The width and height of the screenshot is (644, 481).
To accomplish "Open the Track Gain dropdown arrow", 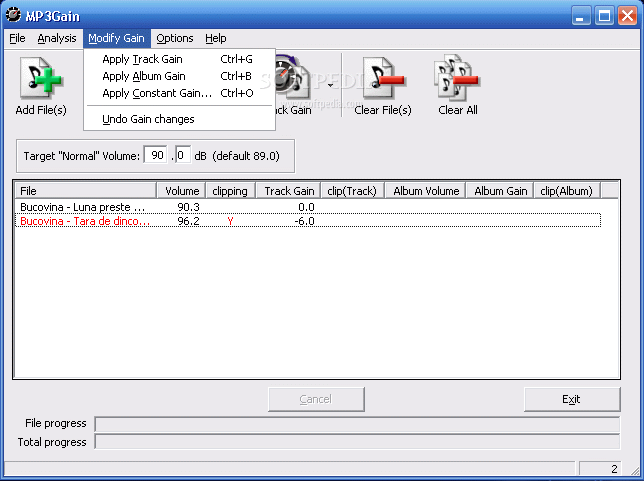I will 330,85.
